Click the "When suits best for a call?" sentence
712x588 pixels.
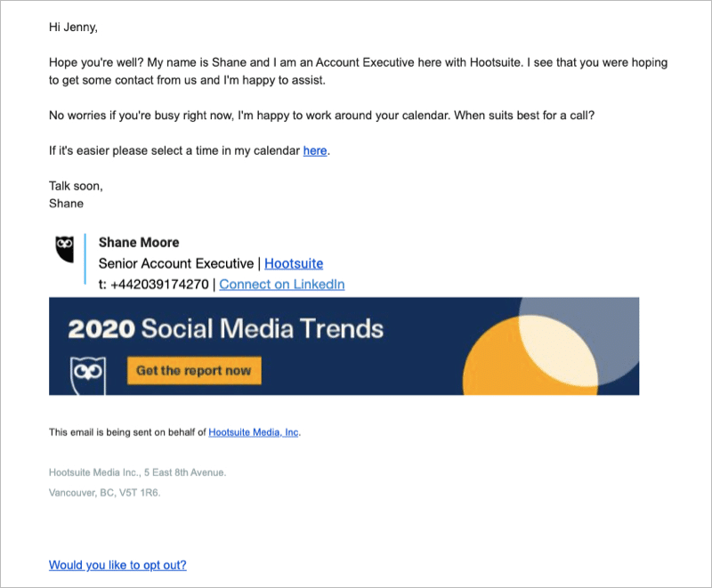point(524,116)
